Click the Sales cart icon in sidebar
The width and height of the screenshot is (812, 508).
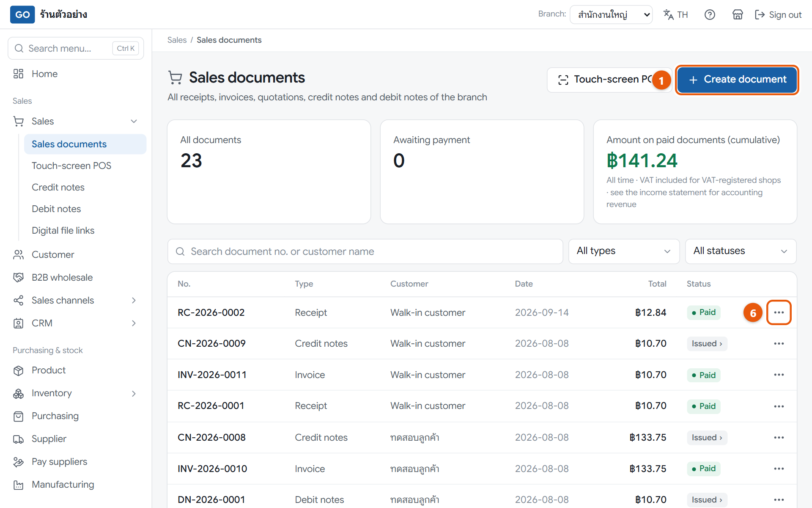click(x=18, y=121)
